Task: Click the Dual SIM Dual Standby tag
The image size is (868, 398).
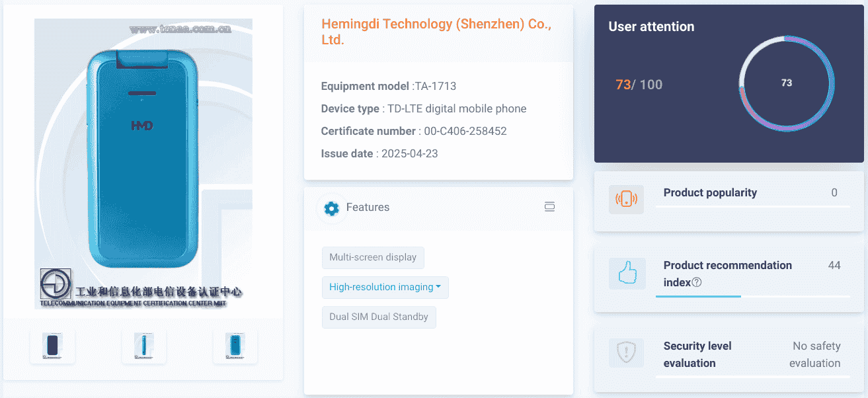Action: click(379, 317)
